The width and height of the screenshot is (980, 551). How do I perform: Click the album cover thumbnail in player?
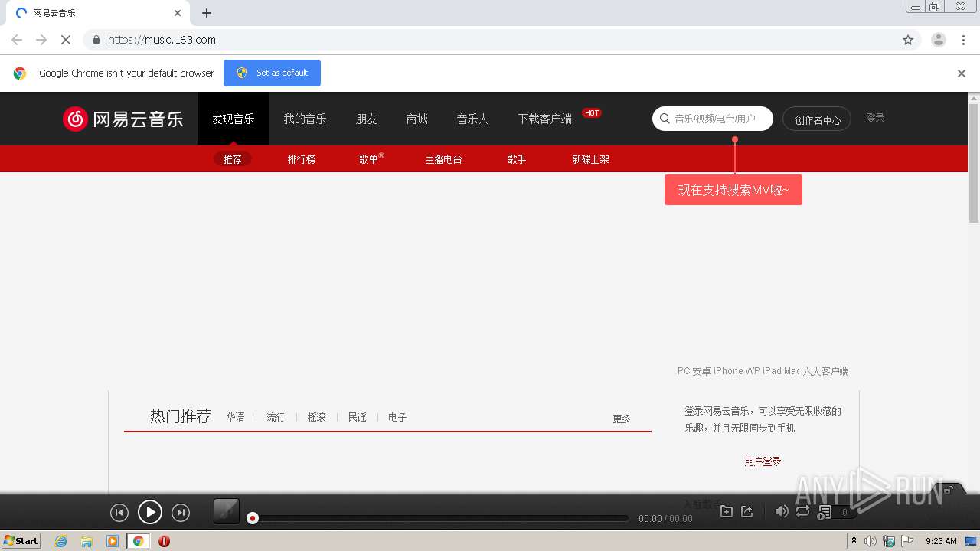coord(227,511)
